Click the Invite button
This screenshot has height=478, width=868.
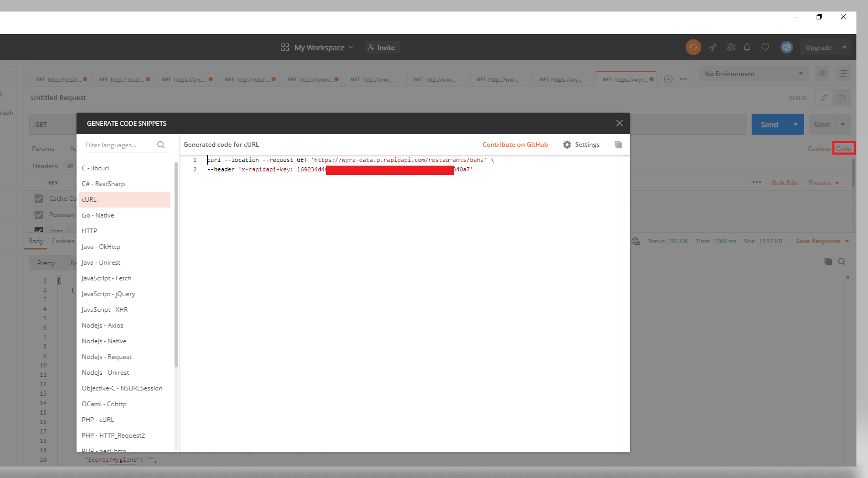point(382,47)
